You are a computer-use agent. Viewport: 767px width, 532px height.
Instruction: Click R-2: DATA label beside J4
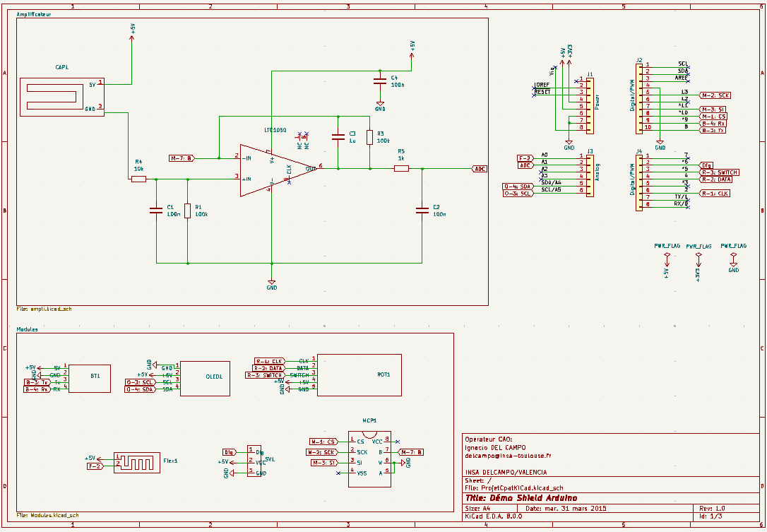coord(716,179)
